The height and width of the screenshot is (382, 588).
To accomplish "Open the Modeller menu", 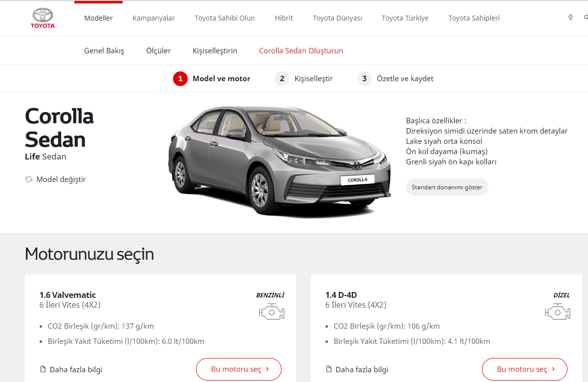I will click(x=98, y=18).
